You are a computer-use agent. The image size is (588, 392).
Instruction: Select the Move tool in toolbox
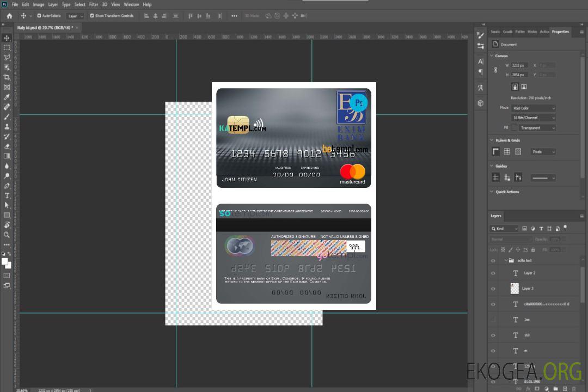coord(7,38)
